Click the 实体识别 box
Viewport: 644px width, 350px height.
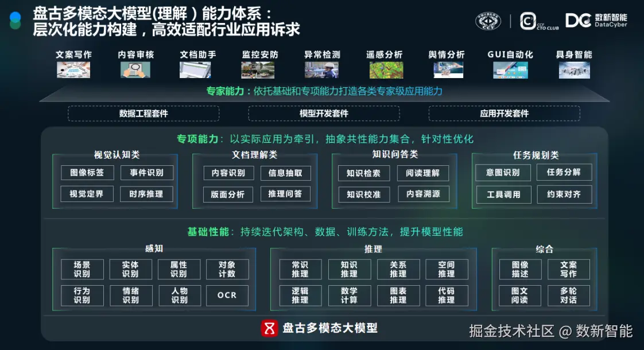click(x=131, y=269)
